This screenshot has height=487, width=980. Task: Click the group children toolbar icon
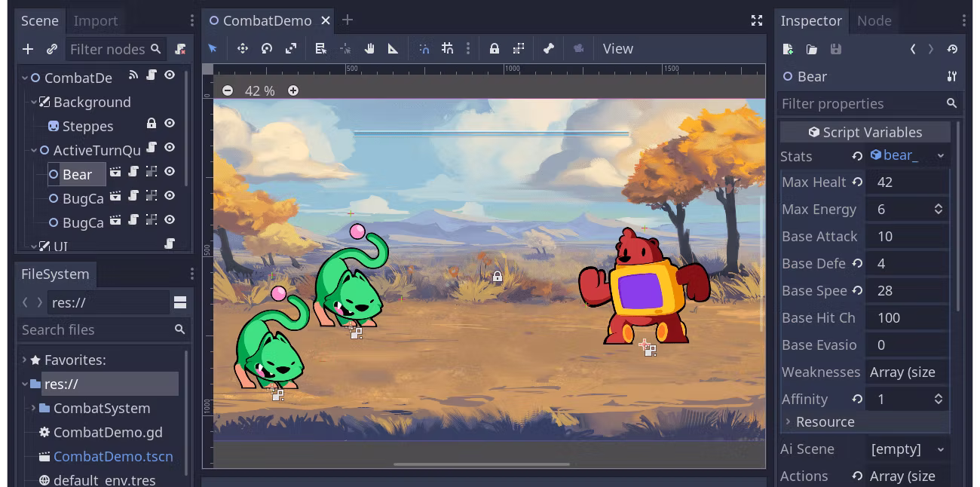point(519,48)
